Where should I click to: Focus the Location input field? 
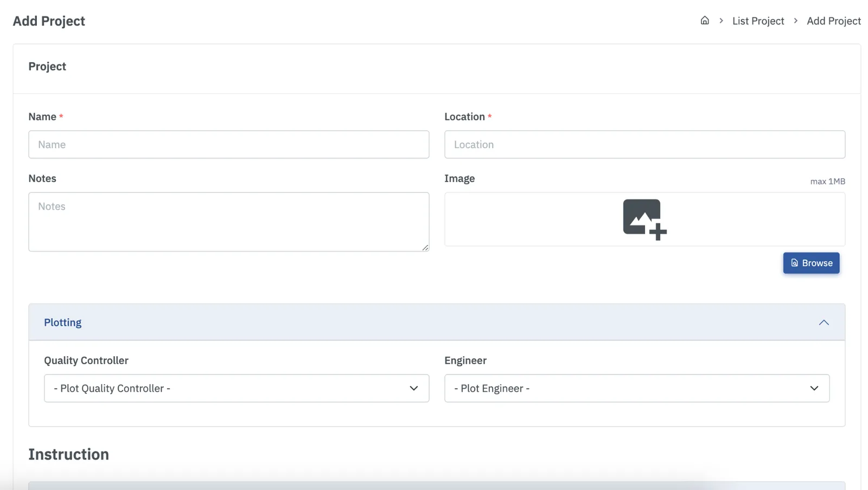pyautogui.click(x=644, y=145)
